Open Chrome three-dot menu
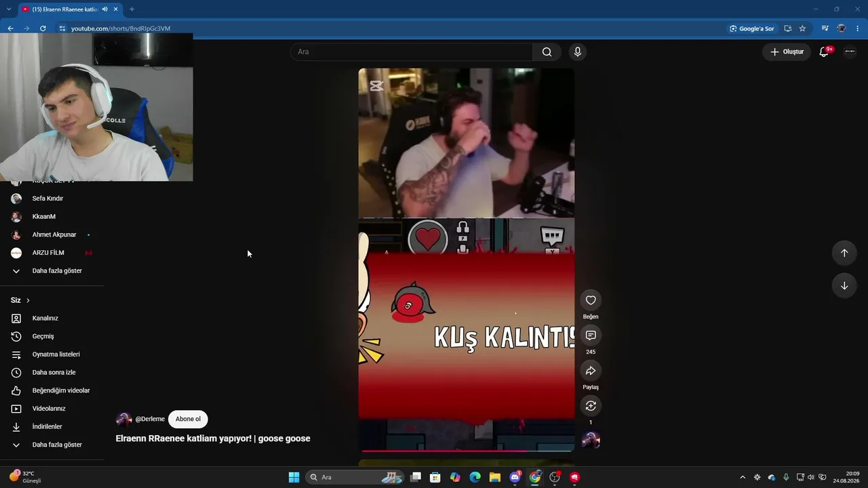The width and height of the screenshot is (868, 488). [858, 28]
